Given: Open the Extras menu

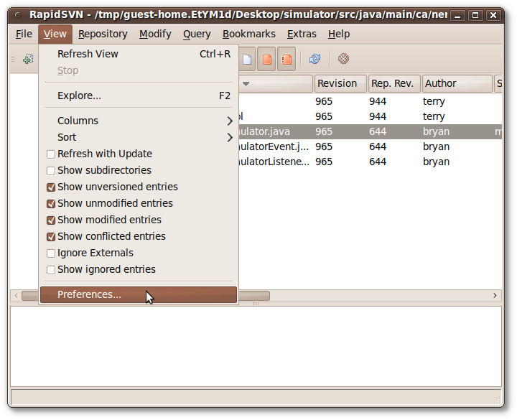Looking at the screenshot, I should coord(302,34).
